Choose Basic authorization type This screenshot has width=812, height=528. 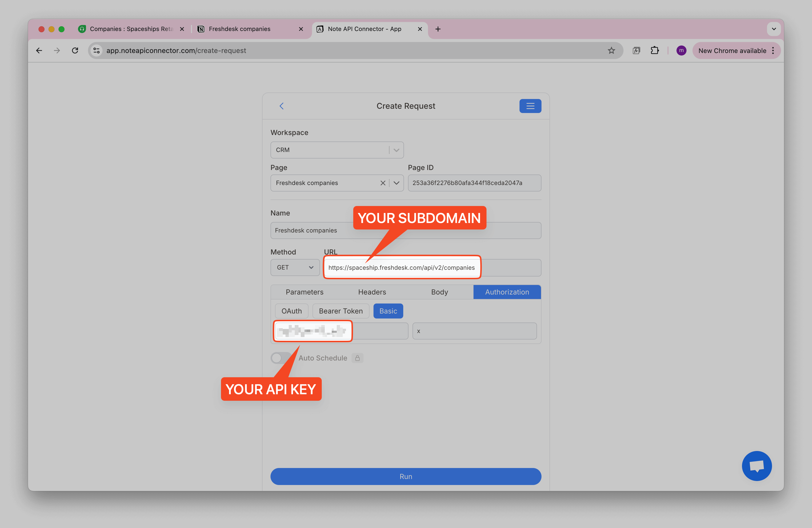click(388, 311)
